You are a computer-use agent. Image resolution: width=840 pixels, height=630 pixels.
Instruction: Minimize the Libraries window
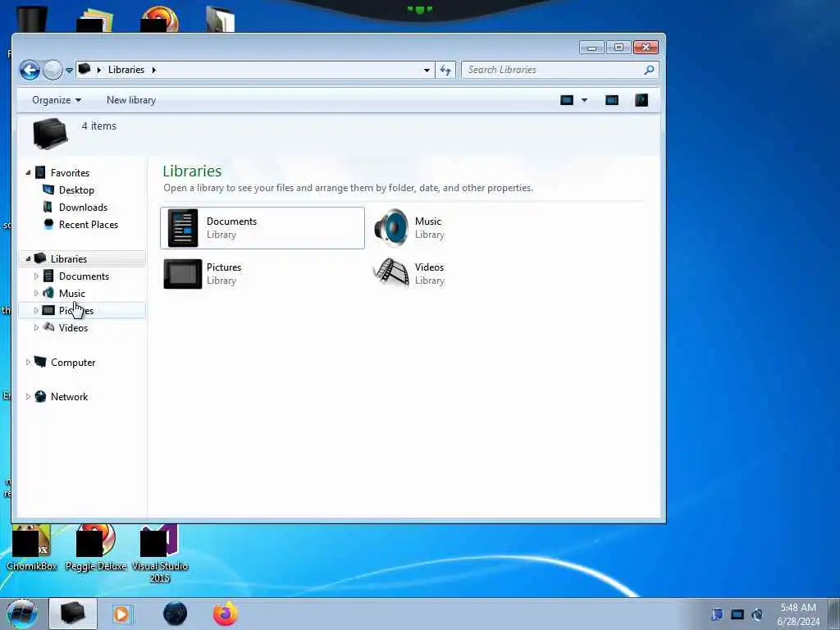(592, 48)
